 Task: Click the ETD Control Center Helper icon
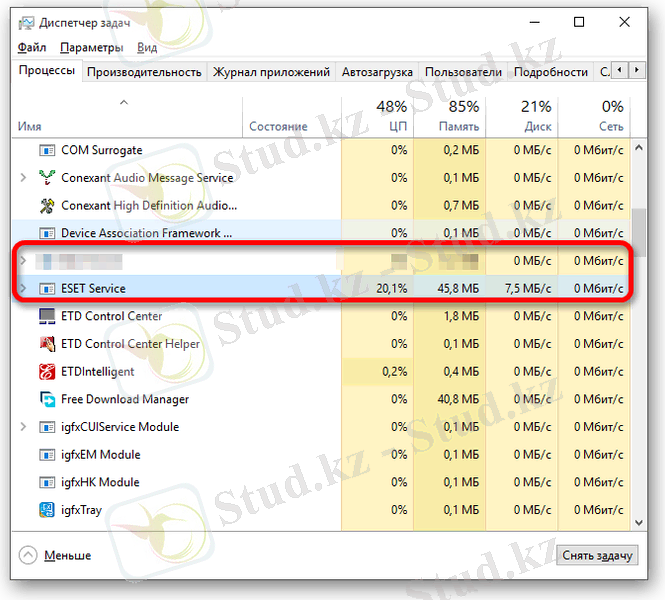click(47, 344)
